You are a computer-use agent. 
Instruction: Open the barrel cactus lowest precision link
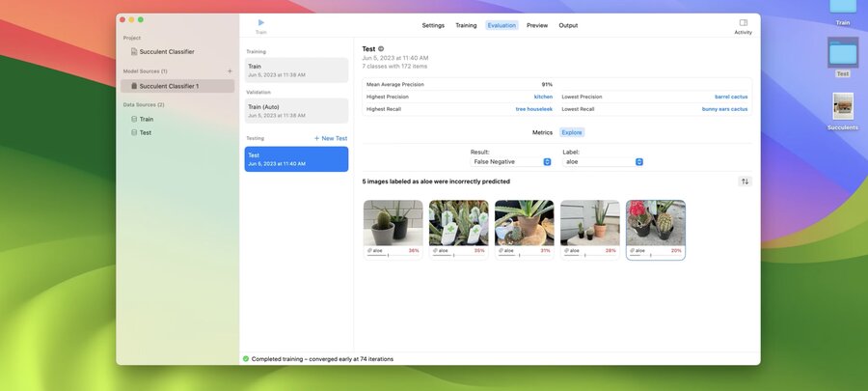coord(731,97)
